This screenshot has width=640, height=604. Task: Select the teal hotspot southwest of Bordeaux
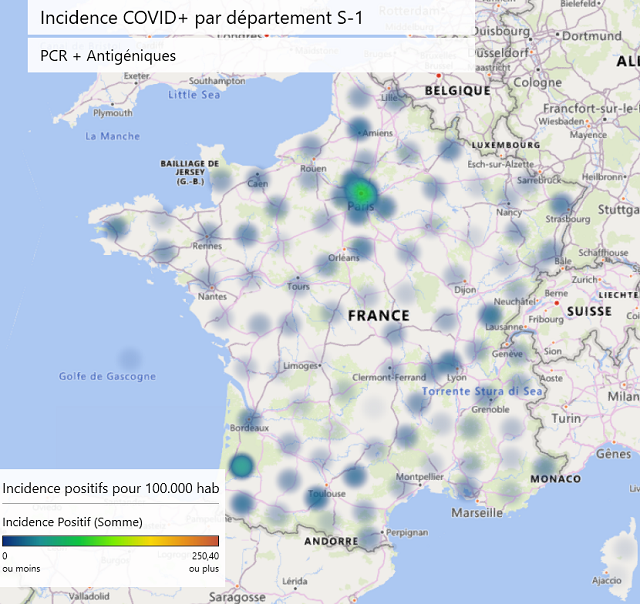click(241, 466)
